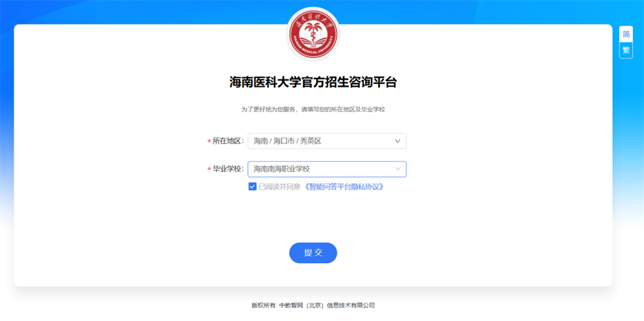The width and height of the screenshot is (644, 321).
Task: Switch to simplified Chinese with 简
Action: tap(626, 34)
